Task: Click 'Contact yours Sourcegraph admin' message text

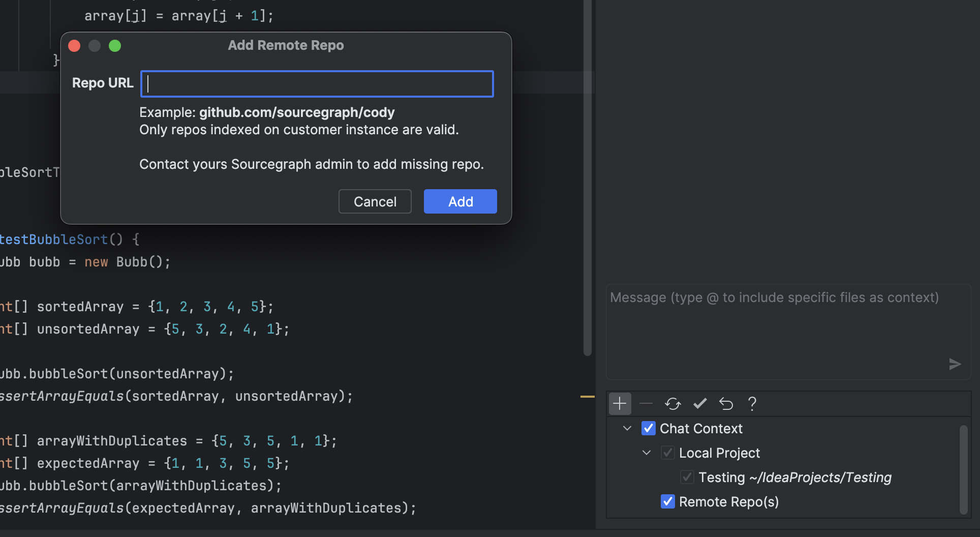Action: (x=312, y=164)
